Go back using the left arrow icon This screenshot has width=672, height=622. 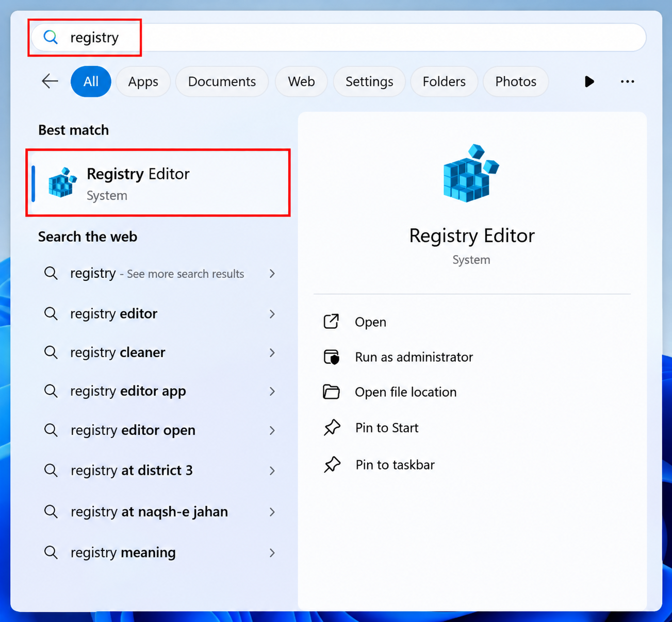pyautogui.click(x=50, y=81)
